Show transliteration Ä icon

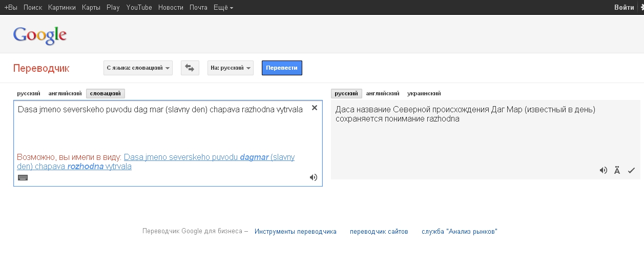(617, 171)
